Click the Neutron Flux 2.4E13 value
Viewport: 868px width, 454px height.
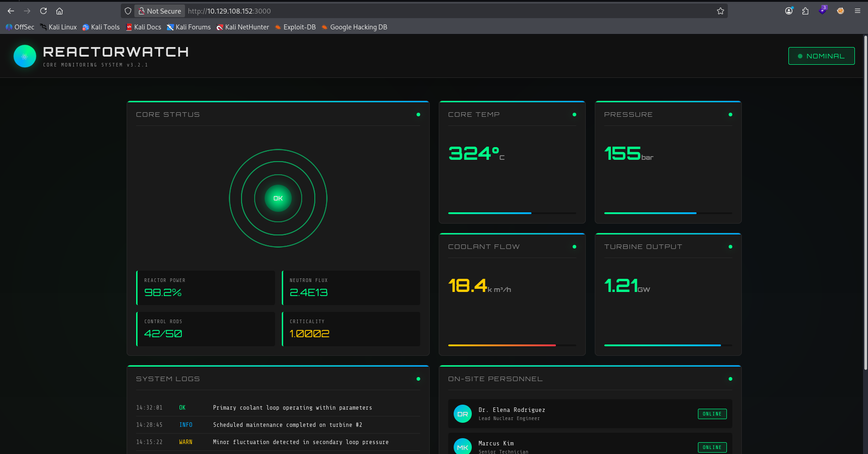(308, 292)
